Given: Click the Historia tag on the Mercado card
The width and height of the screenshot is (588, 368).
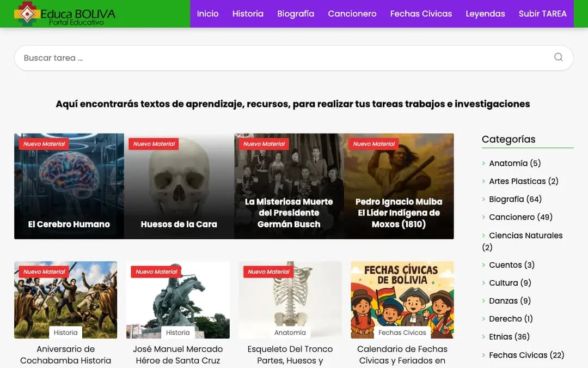Looking at the screenshot, I should pyautogui.click(x=177, y=333).
